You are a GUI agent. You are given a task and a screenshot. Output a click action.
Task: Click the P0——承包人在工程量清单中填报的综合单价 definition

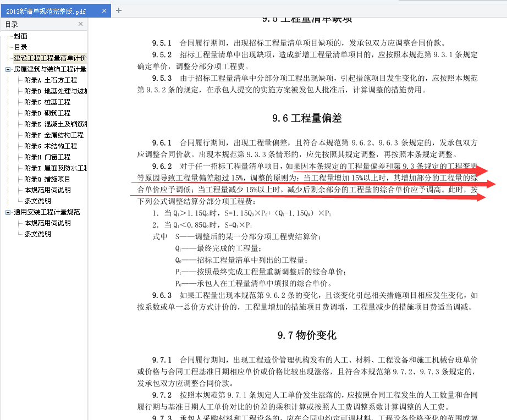point(254,284)
